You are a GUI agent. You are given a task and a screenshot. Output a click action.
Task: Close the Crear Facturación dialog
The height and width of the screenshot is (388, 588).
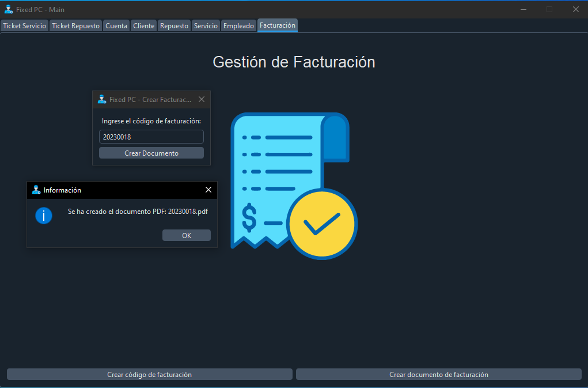pos(202,99)
